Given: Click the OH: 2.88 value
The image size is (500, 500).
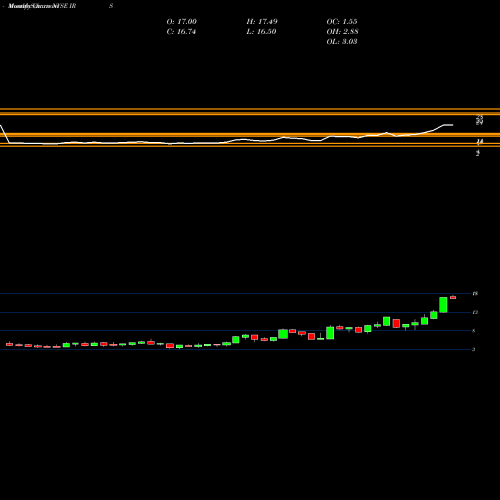Looking at the screenshot, I should point(342,32).
